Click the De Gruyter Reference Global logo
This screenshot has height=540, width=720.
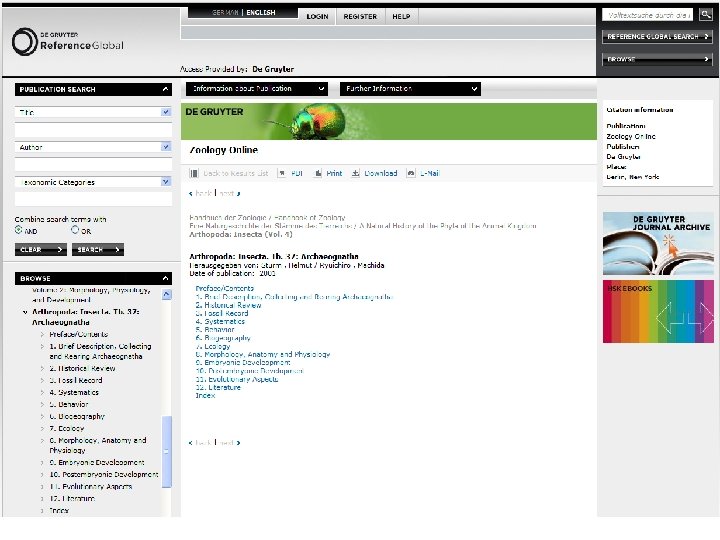[68, 42]
